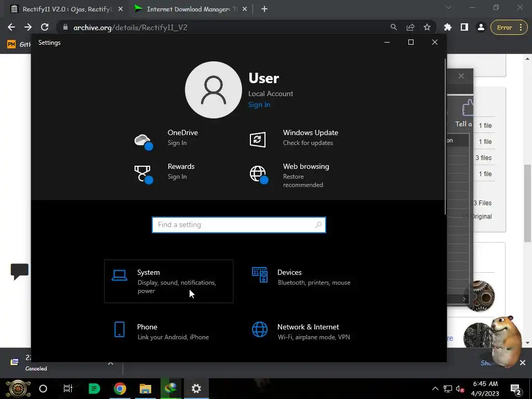Click the archive.org address bar URL
The width and height of the screenshot is (532, 399).
130,28
